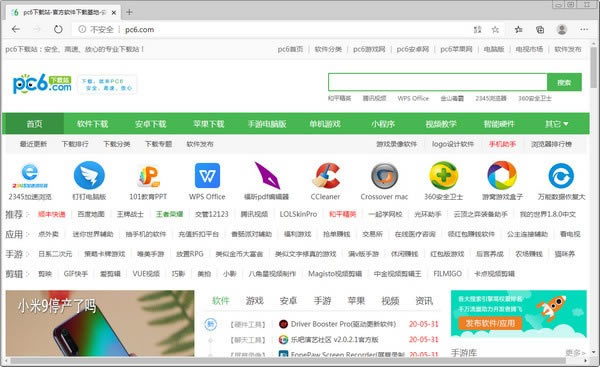
Task: Open the WPS Office app icon
Action: coord(207,176)
